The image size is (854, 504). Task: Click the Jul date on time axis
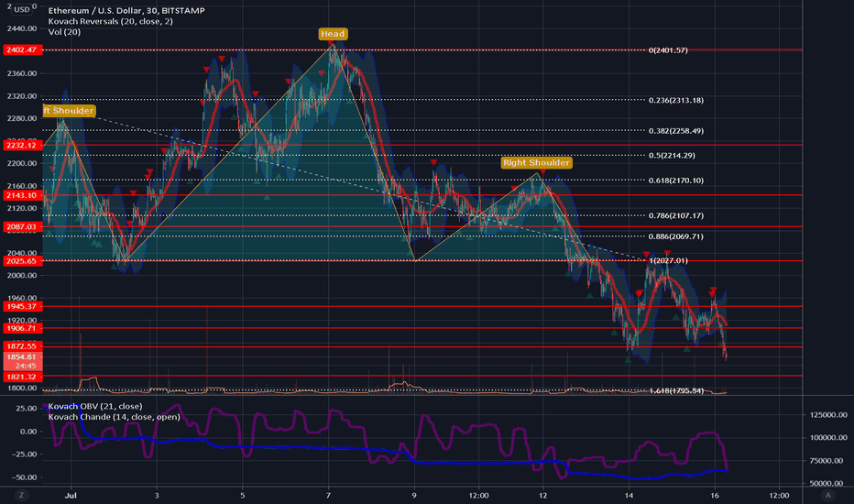tap(71, 495)
